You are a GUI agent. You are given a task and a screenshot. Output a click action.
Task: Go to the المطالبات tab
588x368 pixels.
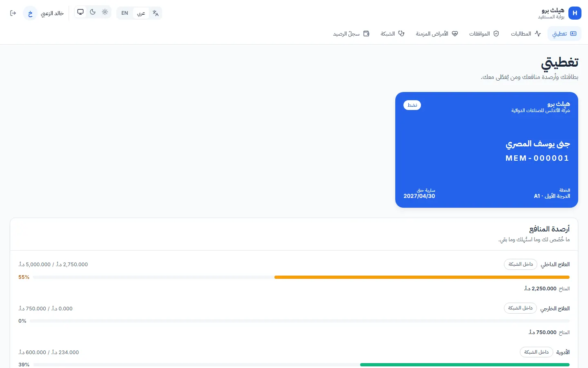[526, 34]
